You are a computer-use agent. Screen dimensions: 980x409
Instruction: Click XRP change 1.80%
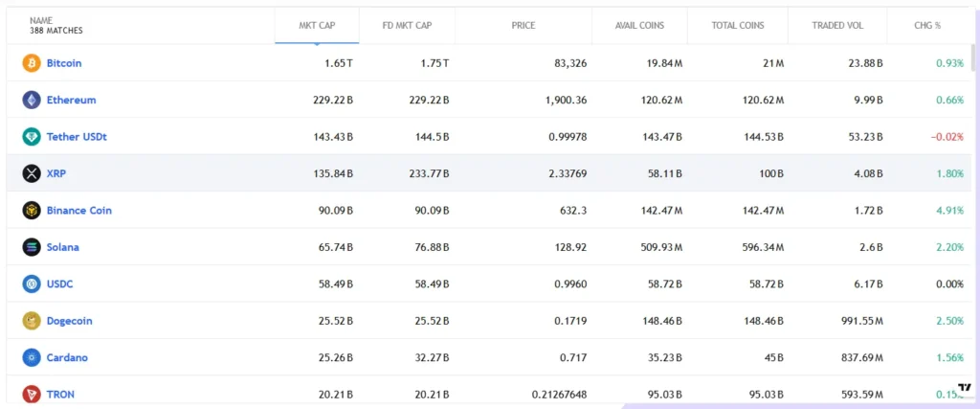point(950,173)
